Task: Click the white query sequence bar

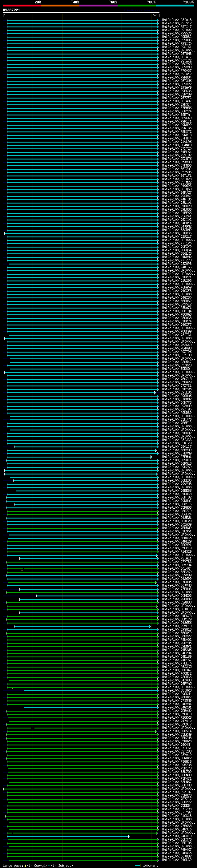Action: click(81, 13)
